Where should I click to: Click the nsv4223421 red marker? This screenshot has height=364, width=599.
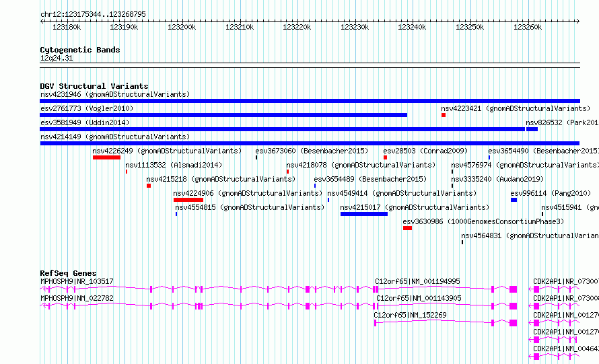444,115
